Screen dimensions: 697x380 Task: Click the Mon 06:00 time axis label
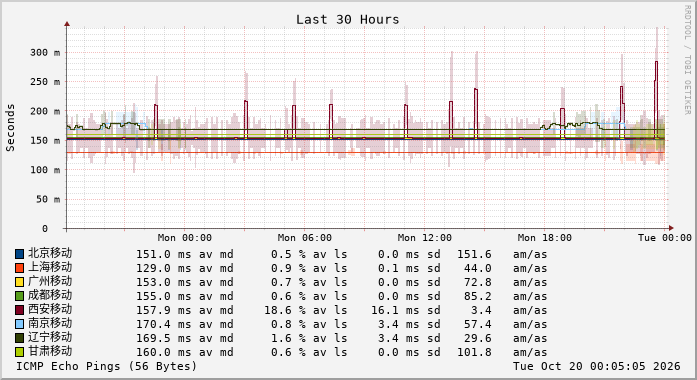tap(304, 238)
